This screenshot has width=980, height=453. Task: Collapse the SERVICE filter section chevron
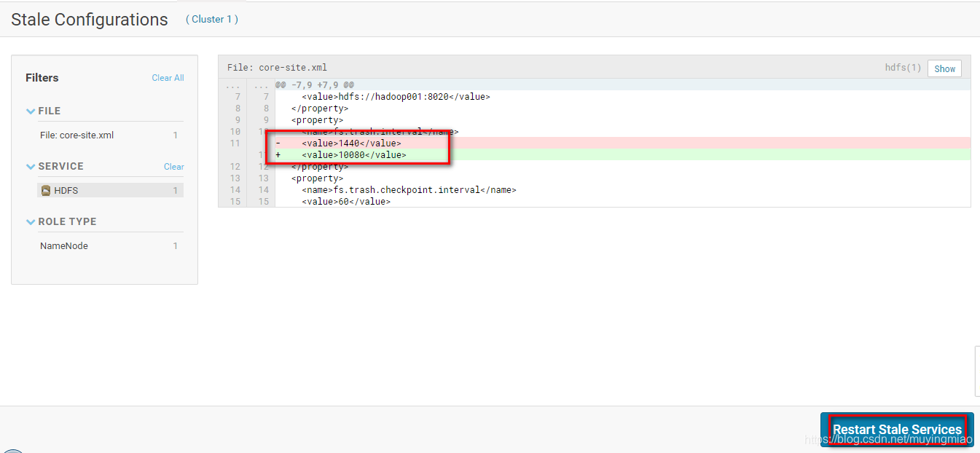(x=31, y=167)
